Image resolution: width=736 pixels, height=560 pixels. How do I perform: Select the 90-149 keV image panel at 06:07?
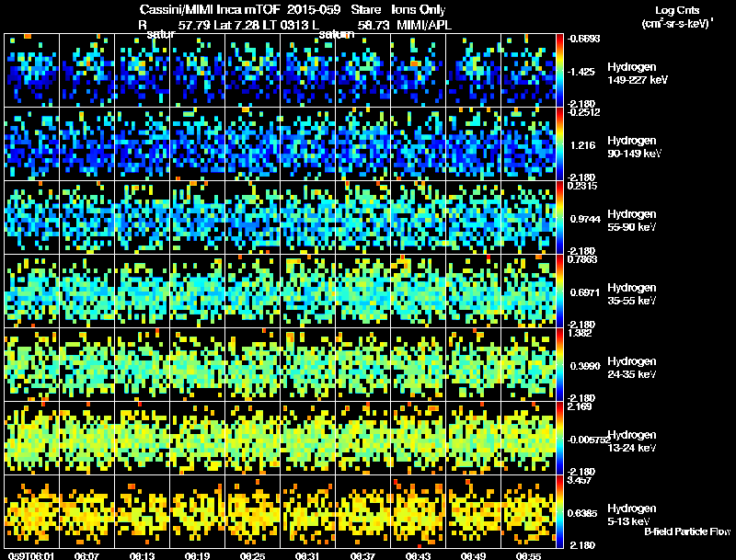pyautogui.click(x=86, y=144)
